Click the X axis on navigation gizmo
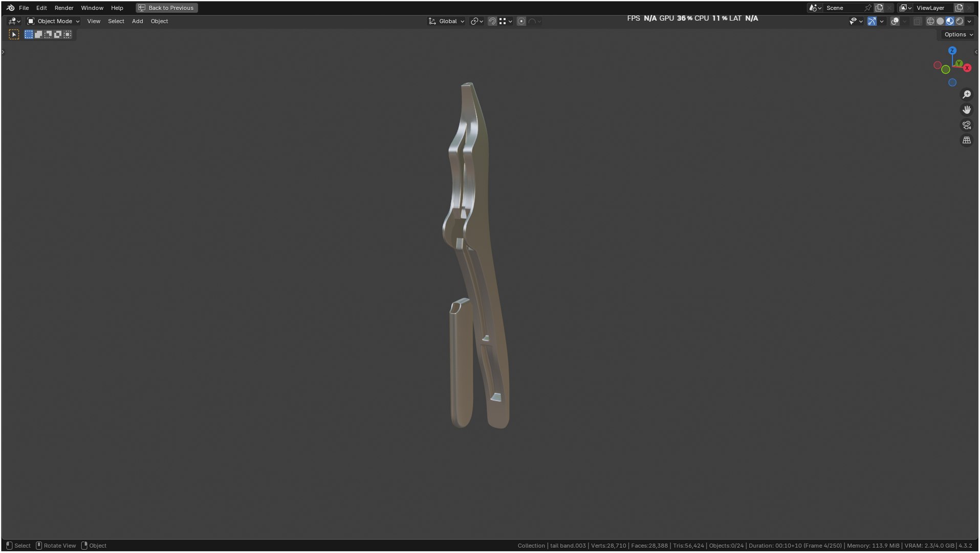The height and width of the screenshot is (553, 980). (967, 68)
